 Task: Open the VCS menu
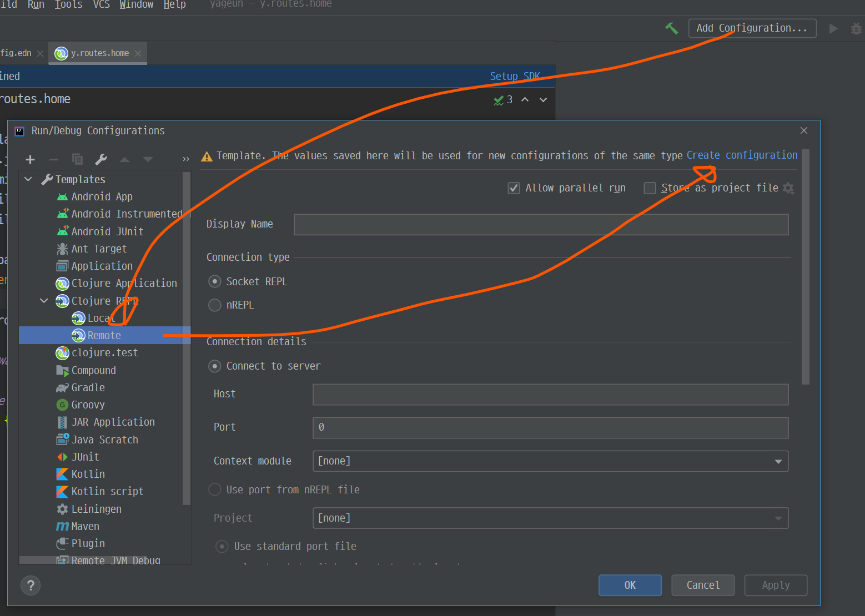[101, 4]
